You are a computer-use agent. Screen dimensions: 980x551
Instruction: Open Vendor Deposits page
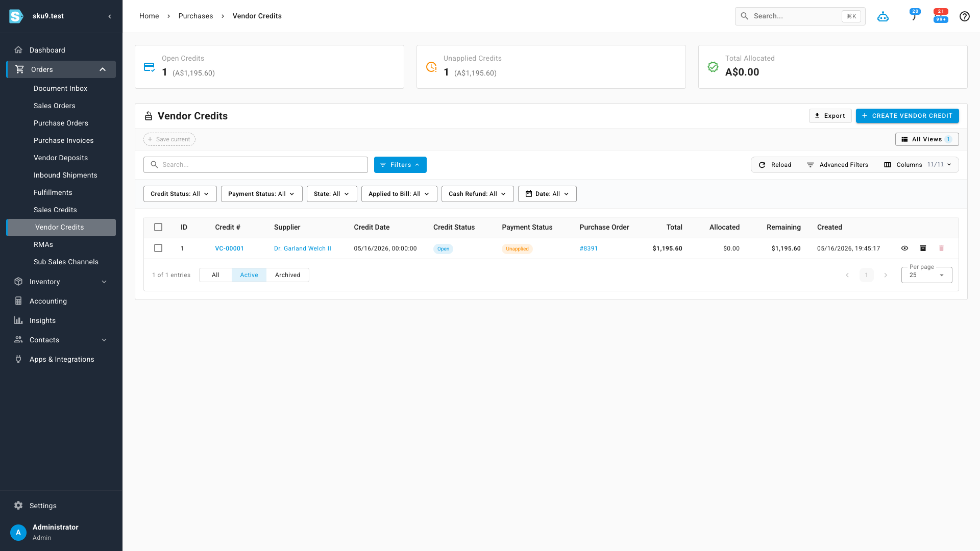[x=61, y=158]
